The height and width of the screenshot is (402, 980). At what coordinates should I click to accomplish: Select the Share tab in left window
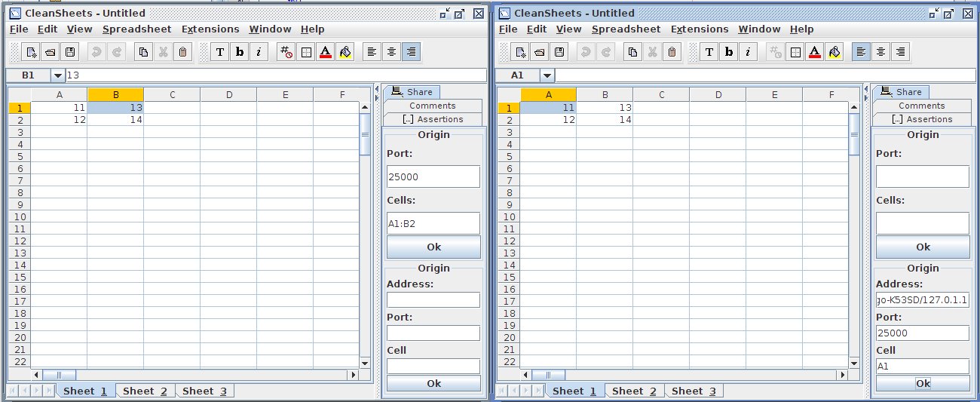click(412, 92)
